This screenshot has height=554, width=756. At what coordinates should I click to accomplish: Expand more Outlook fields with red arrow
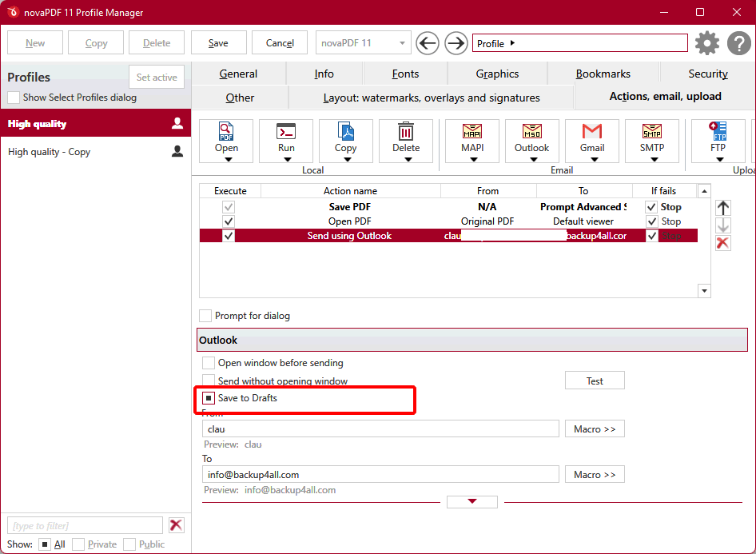tap(472, 501)
